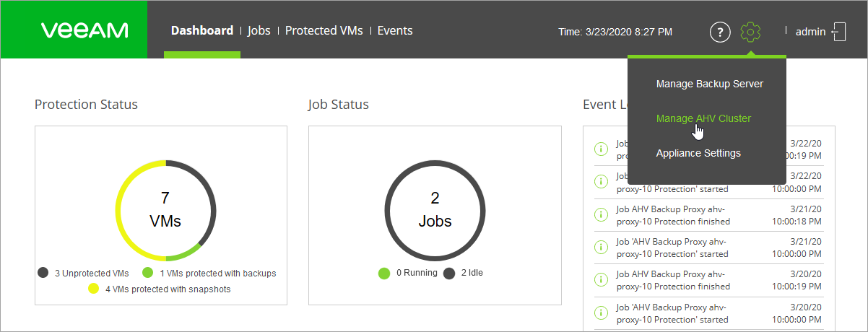Image resolution: width=868 pixels, height=332 pixels.
Task: Click the 3/20/20 finished event info icon
Action: pyautogui.click(x=600, y=281)
